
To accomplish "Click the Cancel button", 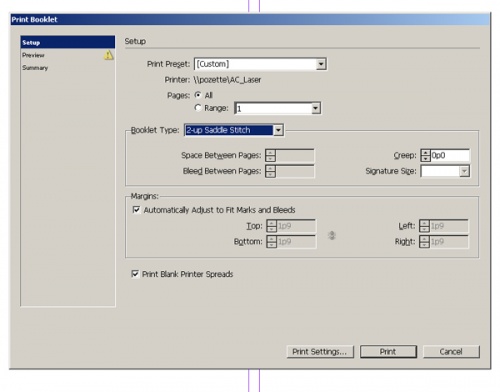I will tap(451, 352).
